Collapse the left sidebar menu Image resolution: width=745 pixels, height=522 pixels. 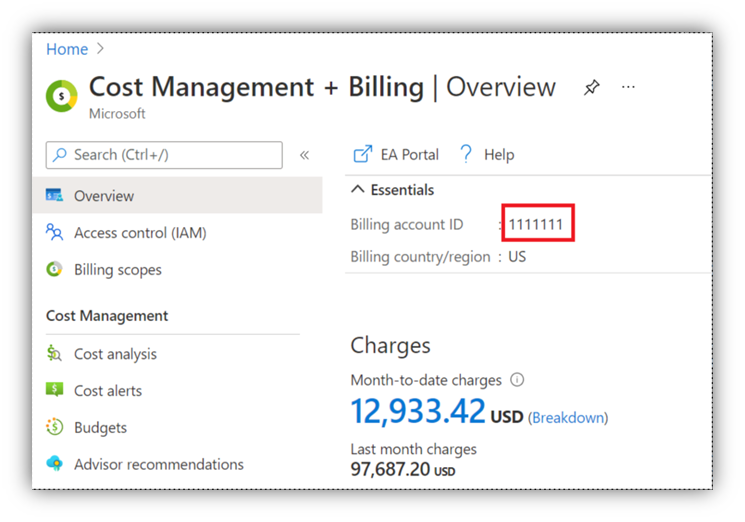tap(304, 155)
